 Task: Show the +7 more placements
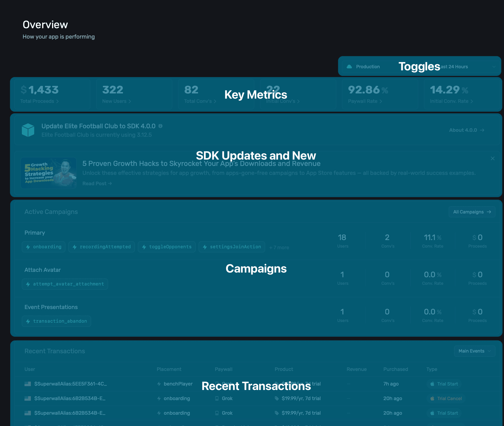coord(279,248)
